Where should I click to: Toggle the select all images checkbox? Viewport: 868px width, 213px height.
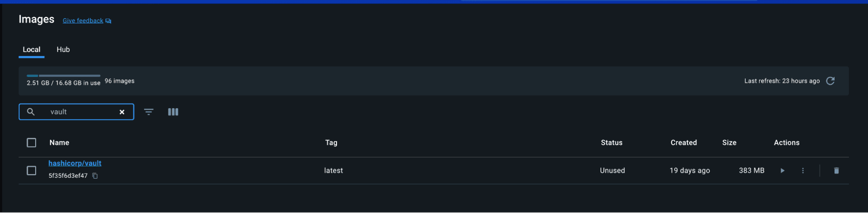point(31,143)
